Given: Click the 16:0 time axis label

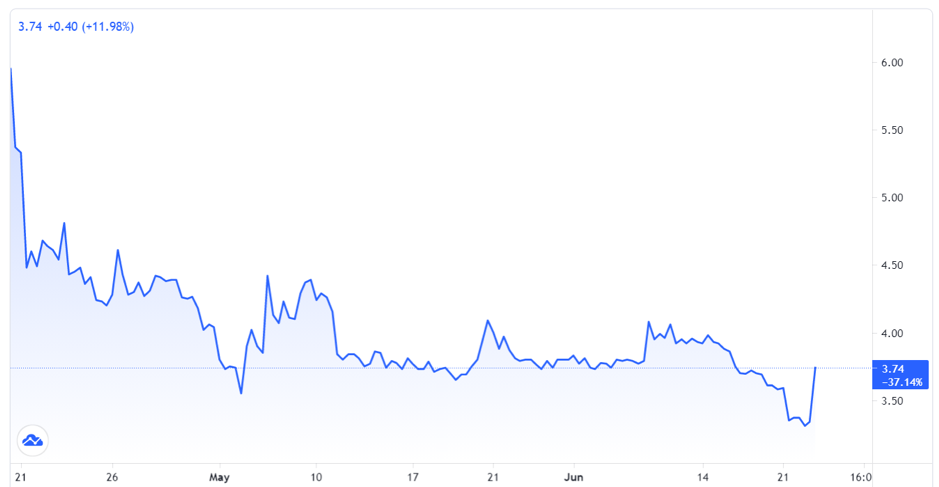Looking at the screenshot, I should [861, 477].
